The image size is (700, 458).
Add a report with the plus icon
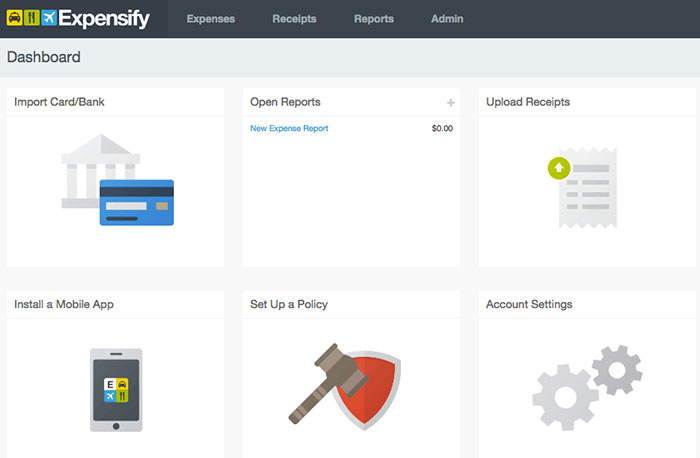point(450,103)
